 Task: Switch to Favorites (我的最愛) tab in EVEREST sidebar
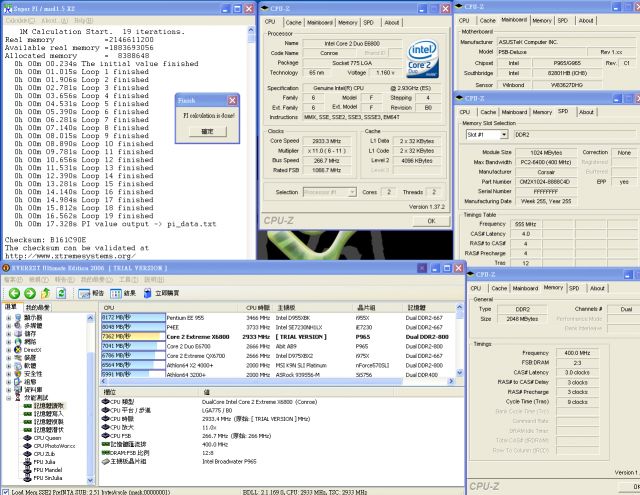pyautogui.click(x=38, y=307)
